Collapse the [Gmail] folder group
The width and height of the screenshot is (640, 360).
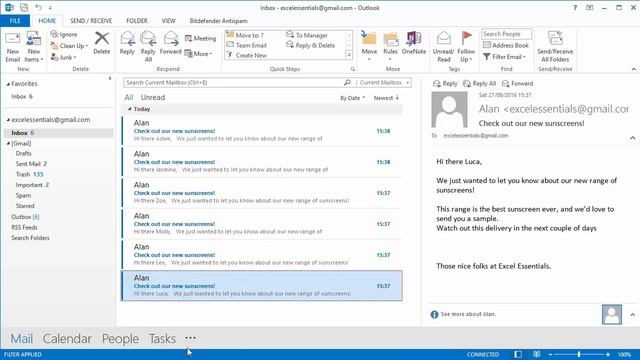8,144
